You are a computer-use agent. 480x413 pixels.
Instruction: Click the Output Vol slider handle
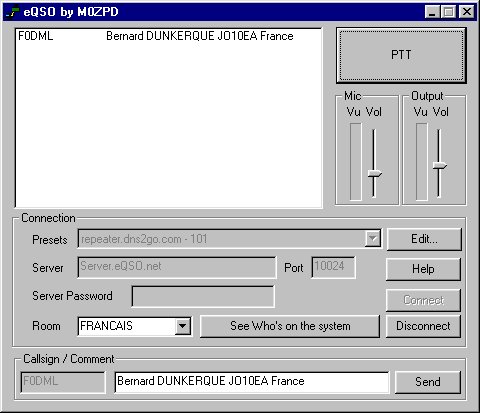click(440, 165)
